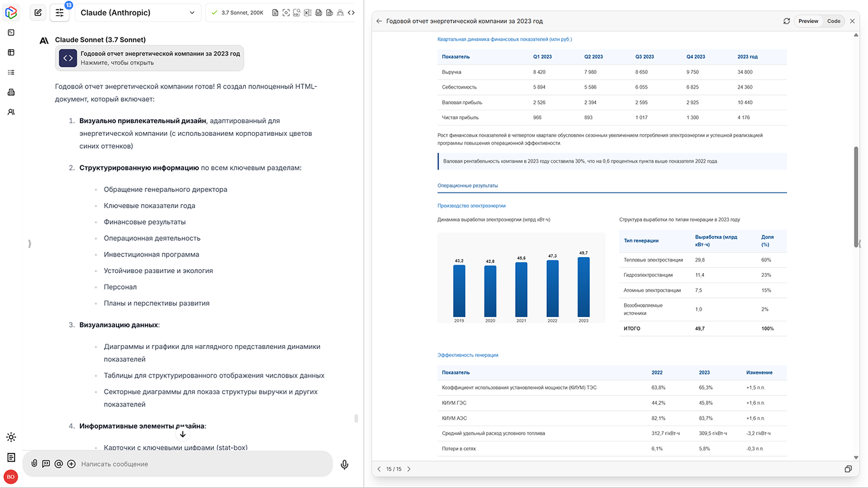Click the microphone voice input icon
The height and width of the screenshot is (488, 868).
345,464
